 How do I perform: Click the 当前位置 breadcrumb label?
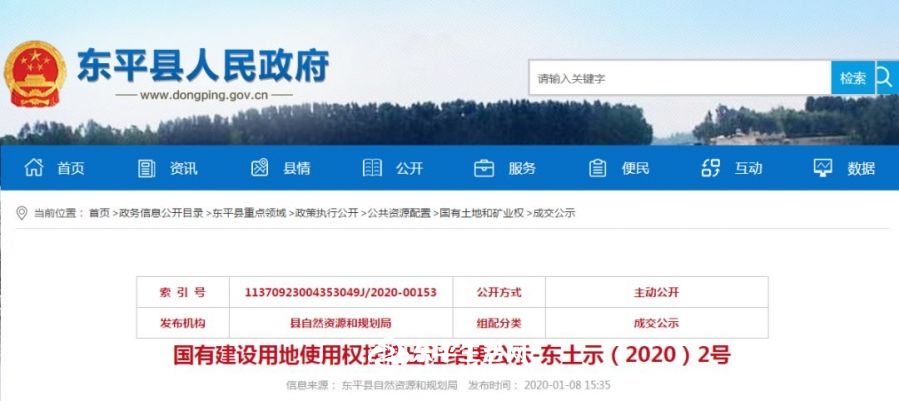click(58, 213)
